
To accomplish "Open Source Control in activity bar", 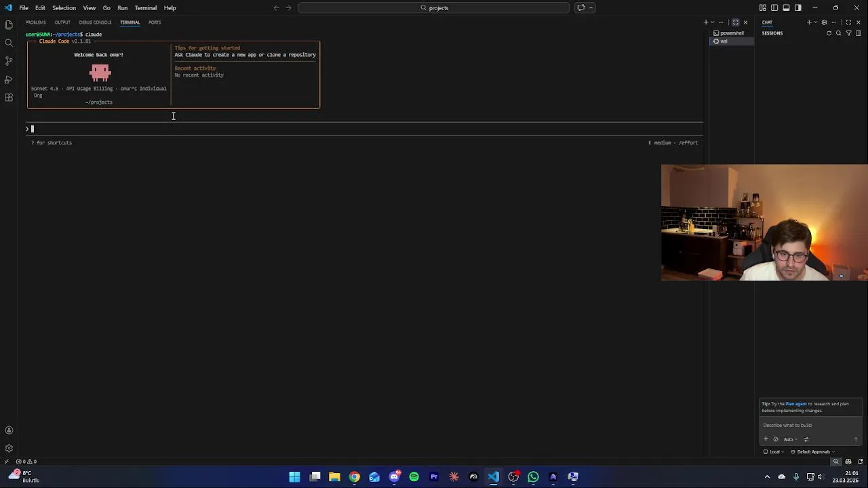I will coord(9,61).
